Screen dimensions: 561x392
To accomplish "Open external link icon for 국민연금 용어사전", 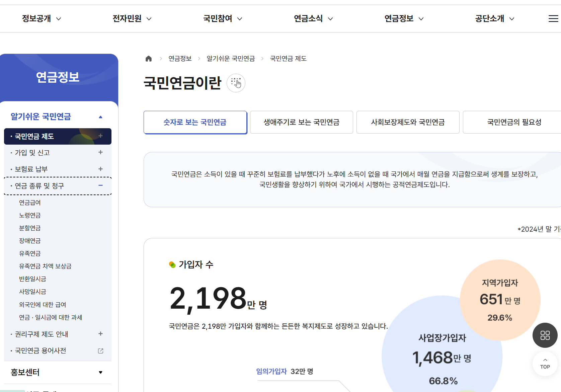I will tap(100, 351).
